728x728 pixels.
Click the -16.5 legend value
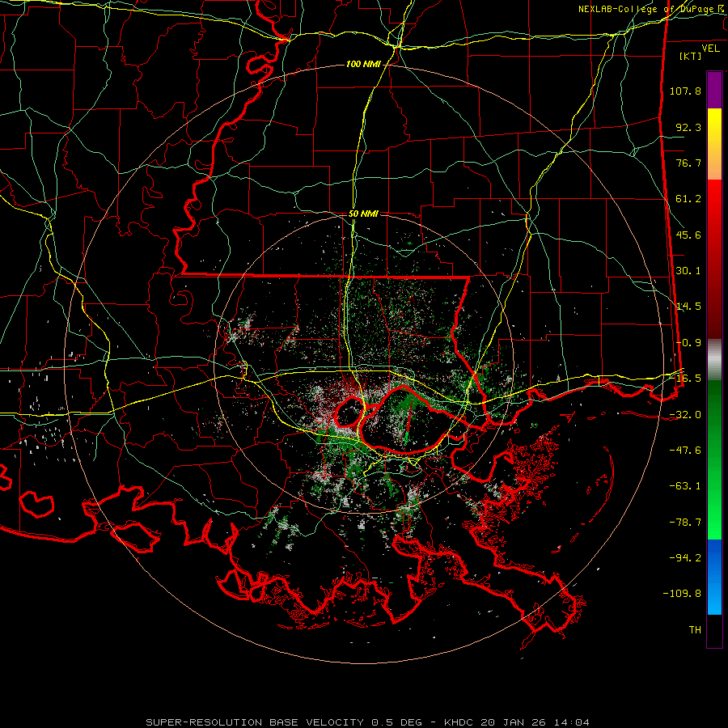coord(688,379)
